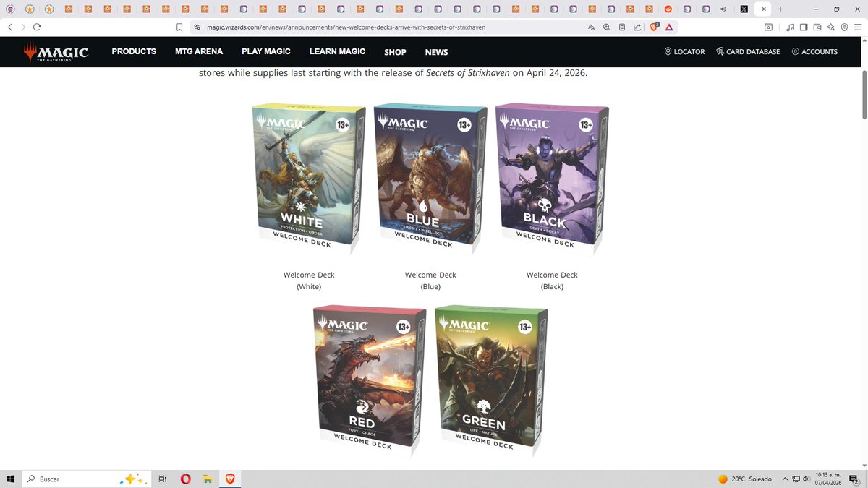Image resolution: width=868 pixels, height=488 pixels.
Task: Open the media control music note icon
Action: (x=791, y=27)
